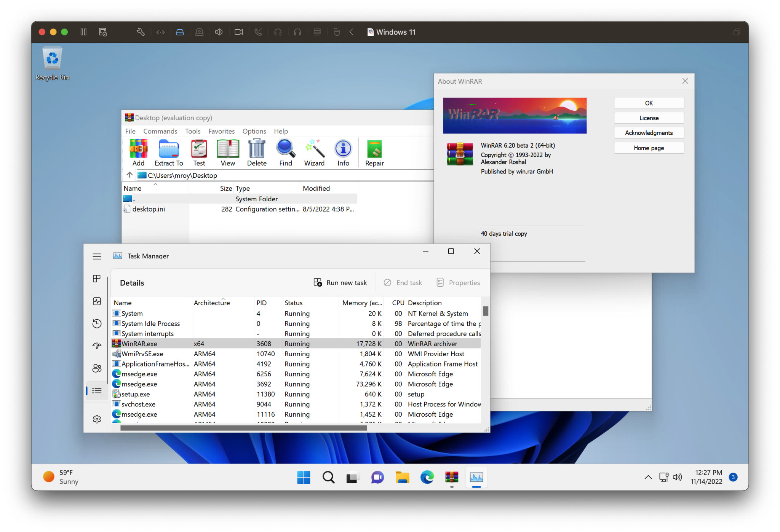780x532 pixels.
Task: Click the Find magnifier icon in WinRAR
Action: (286, 153)
